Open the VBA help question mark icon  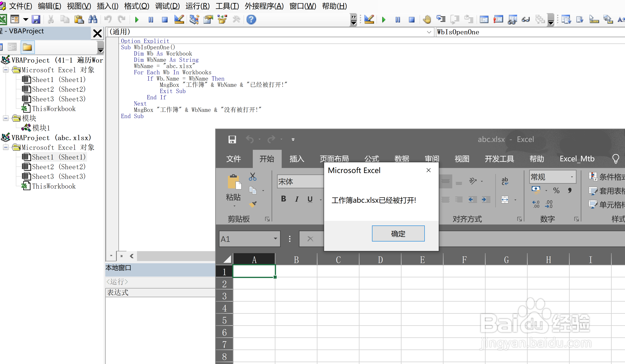(251, 20)
